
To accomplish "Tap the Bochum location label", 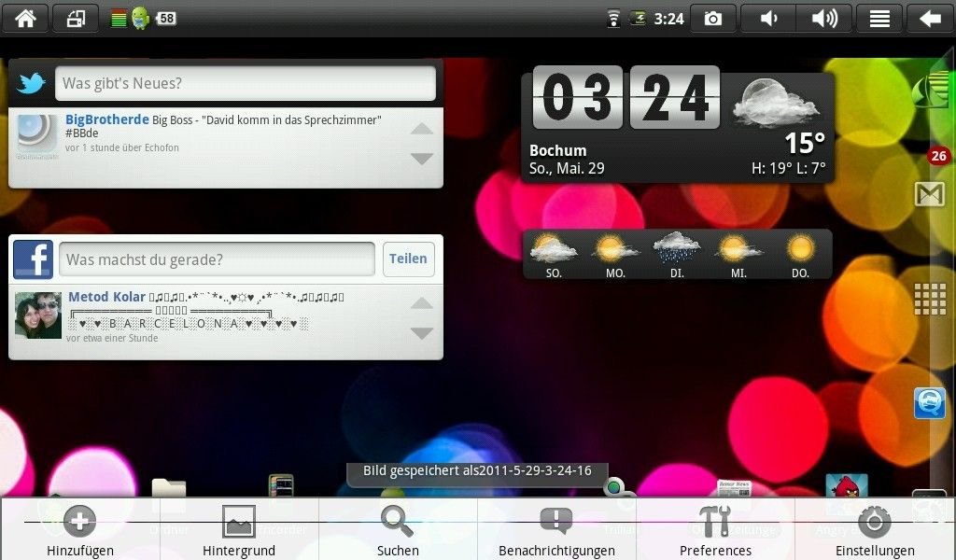I will (x=558, y=150).
